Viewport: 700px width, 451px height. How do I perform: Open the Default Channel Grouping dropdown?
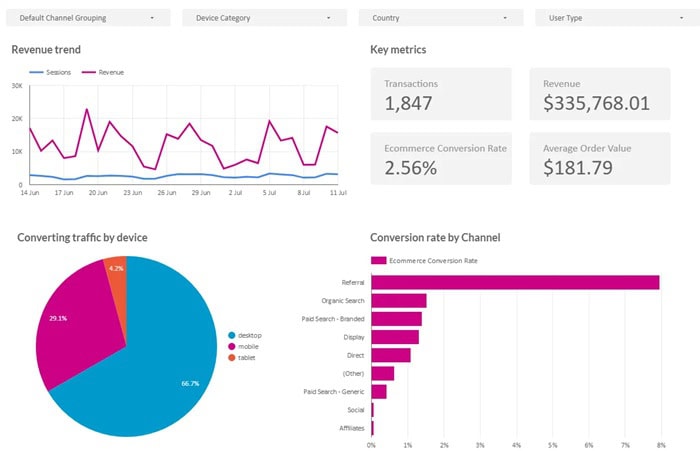click(x=88, y=18)
